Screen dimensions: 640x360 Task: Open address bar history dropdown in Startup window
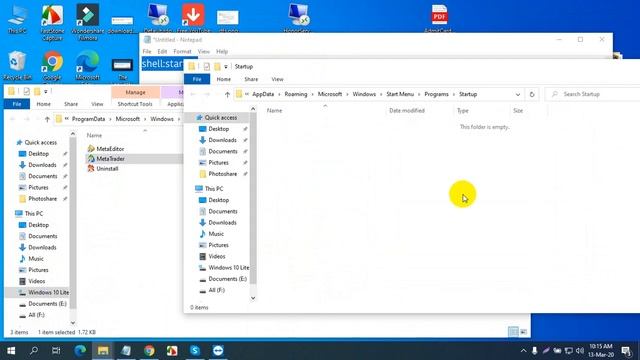click(518, 94)
